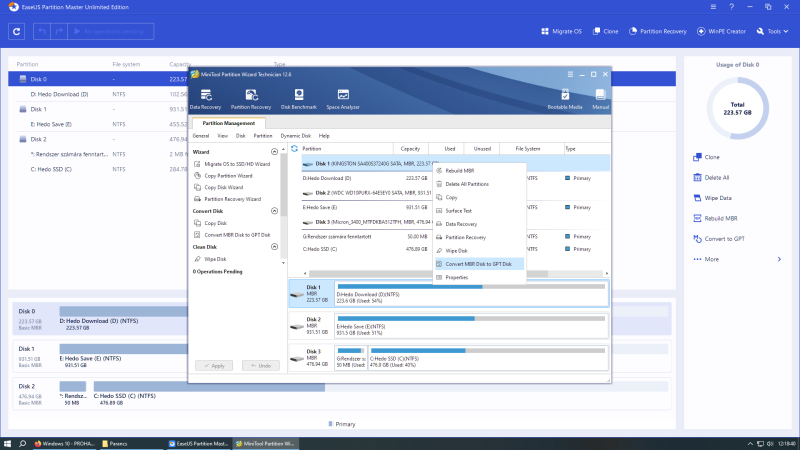Click Copy Disk Wizard in sidebar
The height and width of the screenshot is (450, 800).
pyautogui.click(x=218, y=188)
